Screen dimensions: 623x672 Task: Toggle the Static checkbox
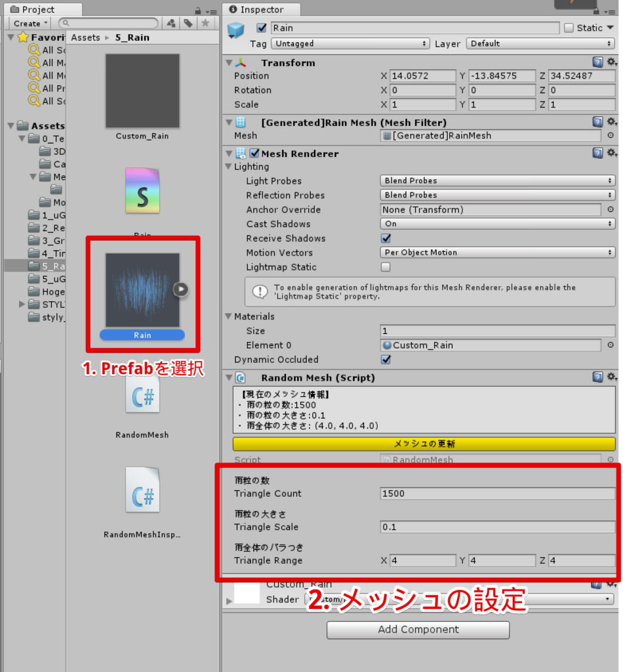(x=569, y=28)
